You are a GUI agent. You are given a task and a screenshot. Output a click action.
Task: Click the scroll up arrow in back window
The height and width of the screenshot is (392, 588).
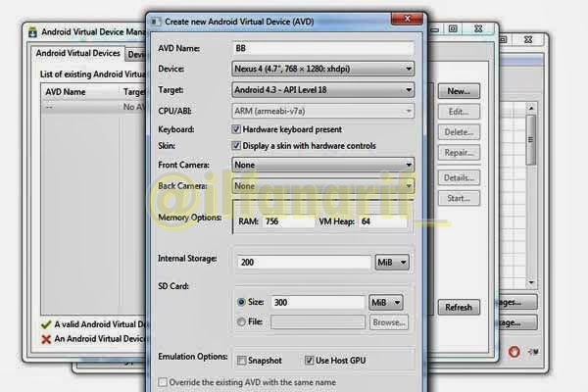[531, 109]
